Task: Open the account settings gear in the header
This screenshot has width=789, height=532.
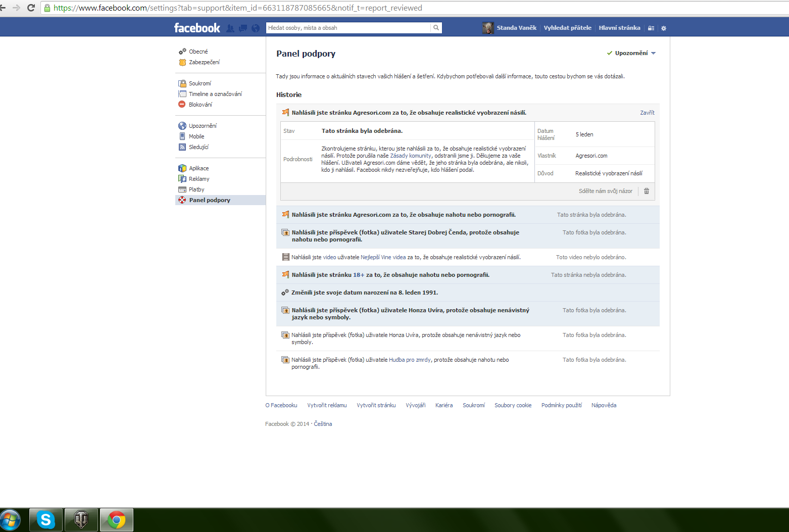Action: click(664, 28)
